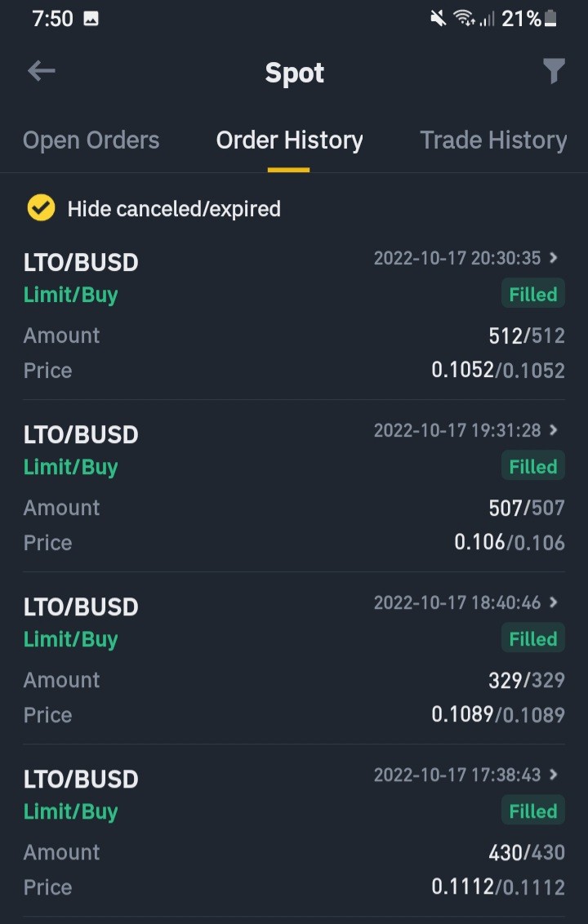Tap Filled badge on 329 amount order
The height and width of the screenshot is (924, 588).
(533, 638)
